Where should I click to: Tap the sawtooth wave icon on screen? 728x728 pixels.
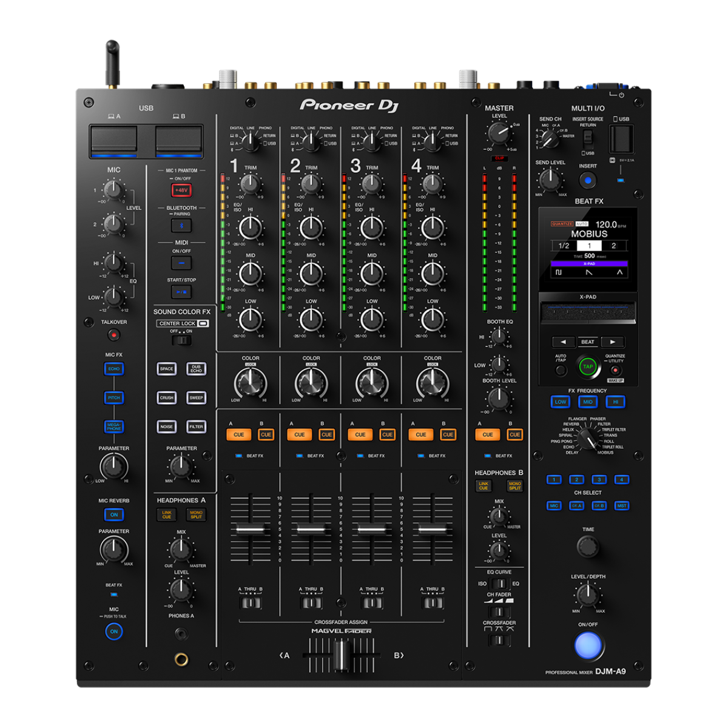[589, 272]
